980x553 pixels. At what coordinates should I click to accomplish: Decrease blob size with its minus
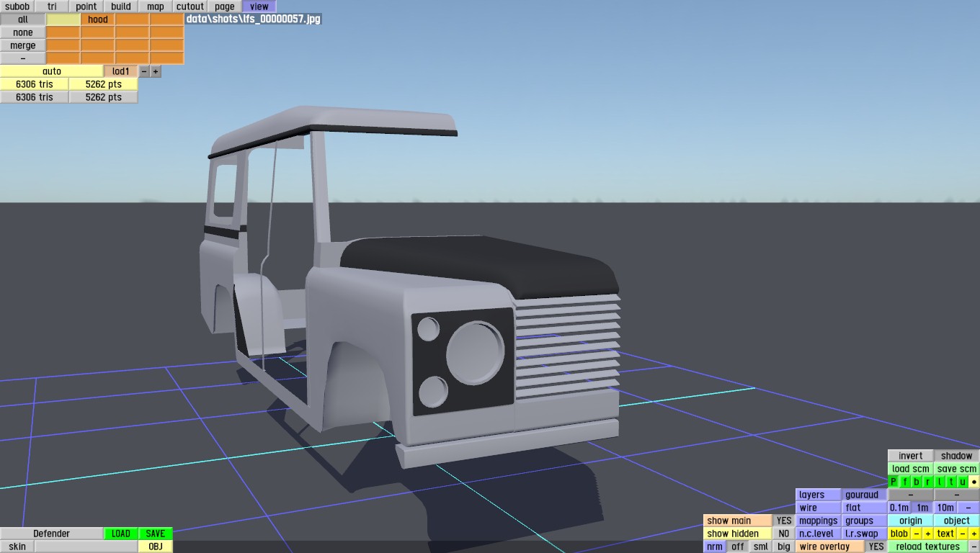917,534
